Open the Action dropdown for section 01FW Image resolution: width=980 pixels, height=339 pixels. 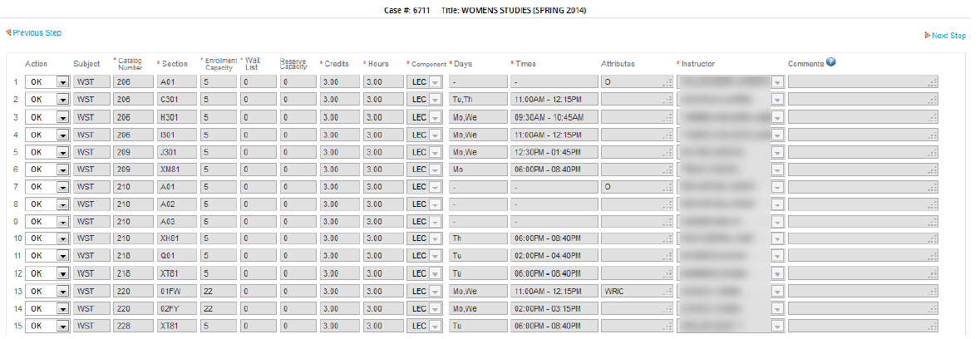click(62, 292)
